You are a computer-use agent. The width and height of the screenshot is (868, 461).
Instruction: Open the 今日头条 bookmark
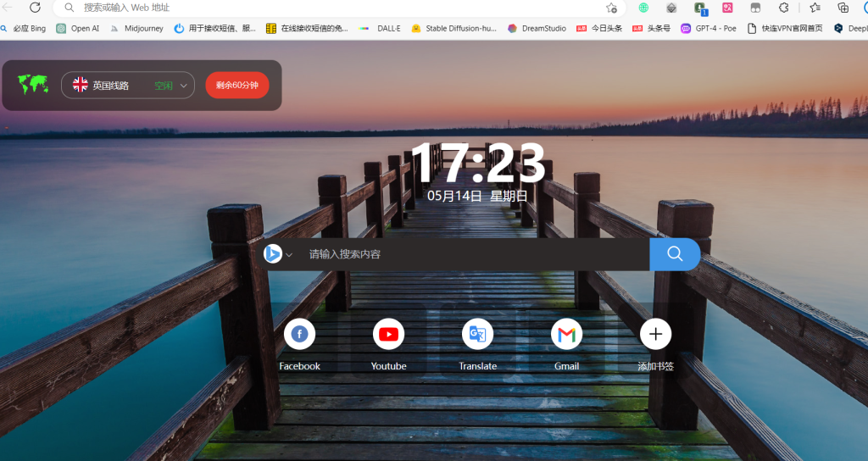599,28
